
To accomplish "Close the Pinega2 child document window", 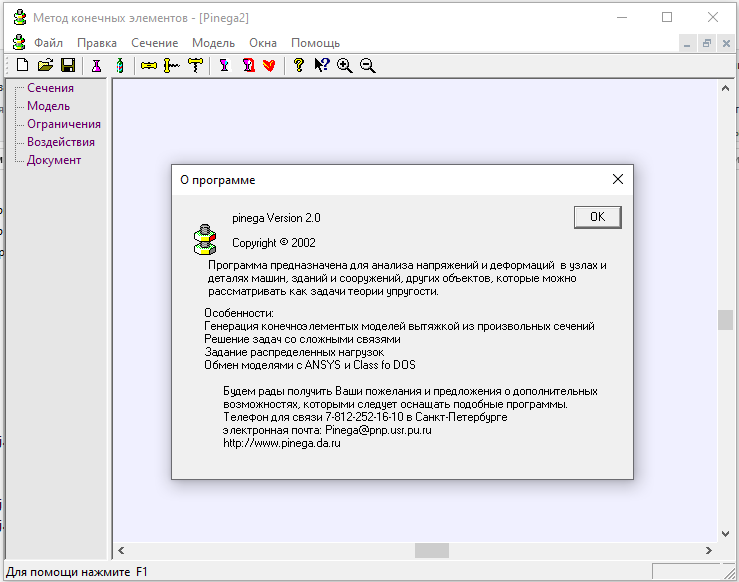I will [x=726, y=43].
